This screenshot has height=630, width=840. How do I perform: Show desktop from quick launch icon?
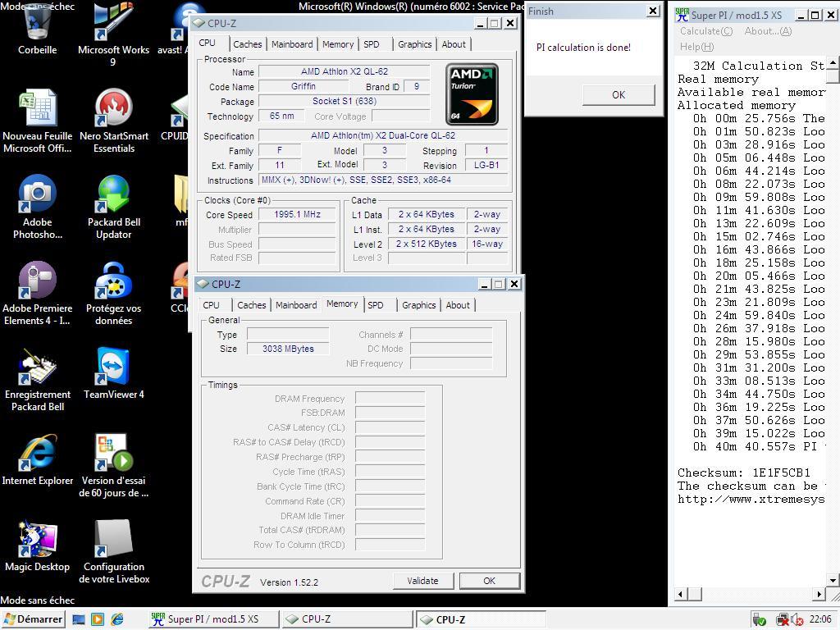[x=79, y=619]
